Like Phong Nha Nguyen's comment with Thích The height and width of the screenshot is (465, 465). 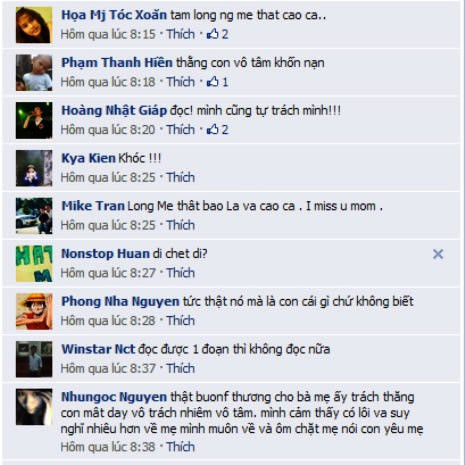[181, 321]
